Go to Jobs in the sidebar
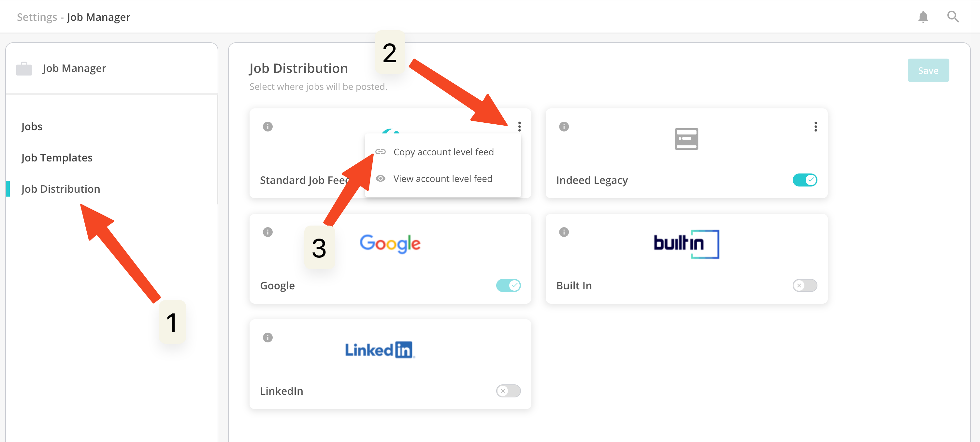The height and width of the screenshot is (442, 980). [32, 127]
